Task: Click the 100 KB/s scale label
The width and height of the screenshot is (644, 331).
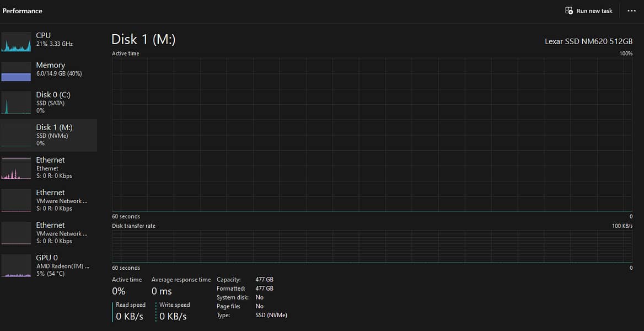Action: click(x=622, y=226)
